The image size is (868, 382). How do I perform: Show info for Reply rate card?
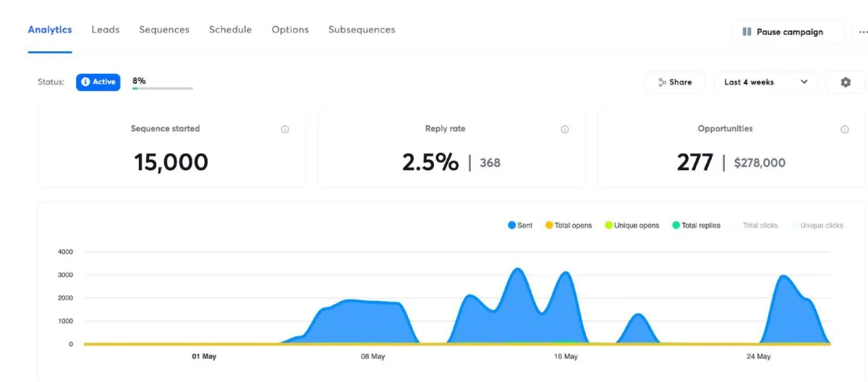click(x=565, y=130)
